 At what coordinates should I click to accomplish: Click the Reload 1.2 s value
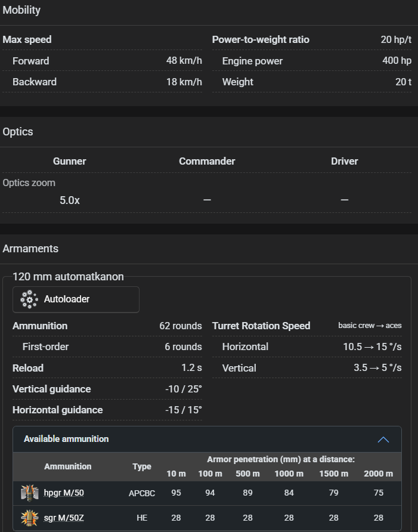click(191, 368)
